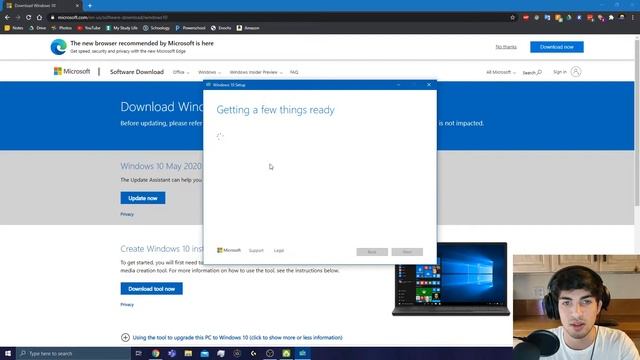Viewport: 640px width, 360px height.
Task: Minimize the Windows 10 Setup dialog
Action: click(x=398, y=85)
